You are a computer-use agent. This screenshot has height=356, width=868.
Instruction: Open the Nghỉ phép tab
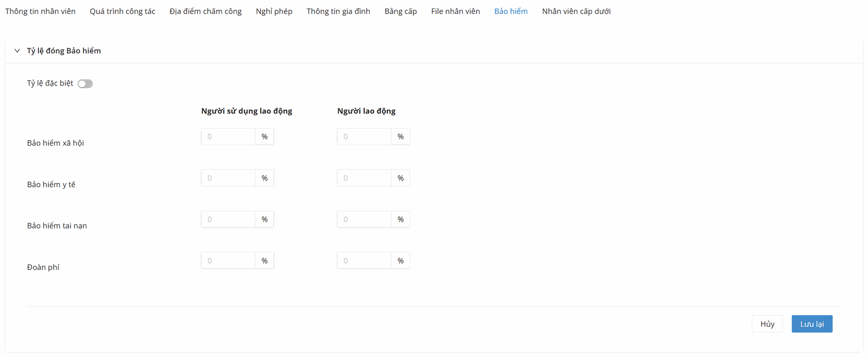tap(274, 11)
